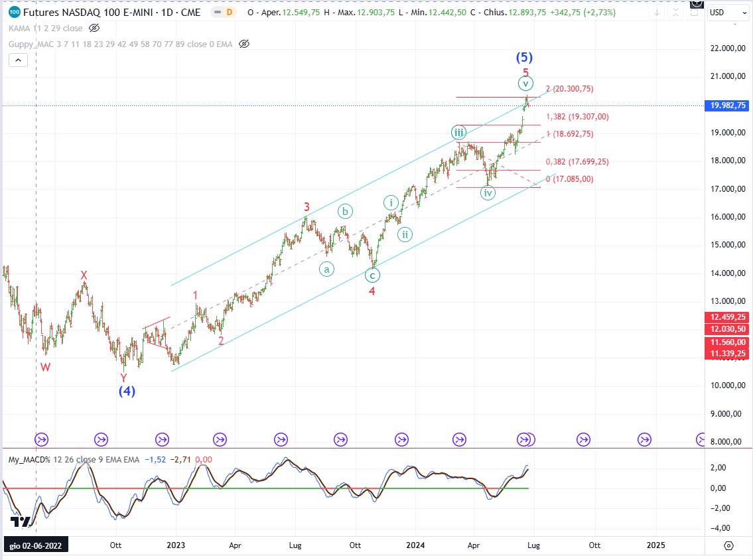
Task: Select the red Y wave label
Action: [124, 378]
